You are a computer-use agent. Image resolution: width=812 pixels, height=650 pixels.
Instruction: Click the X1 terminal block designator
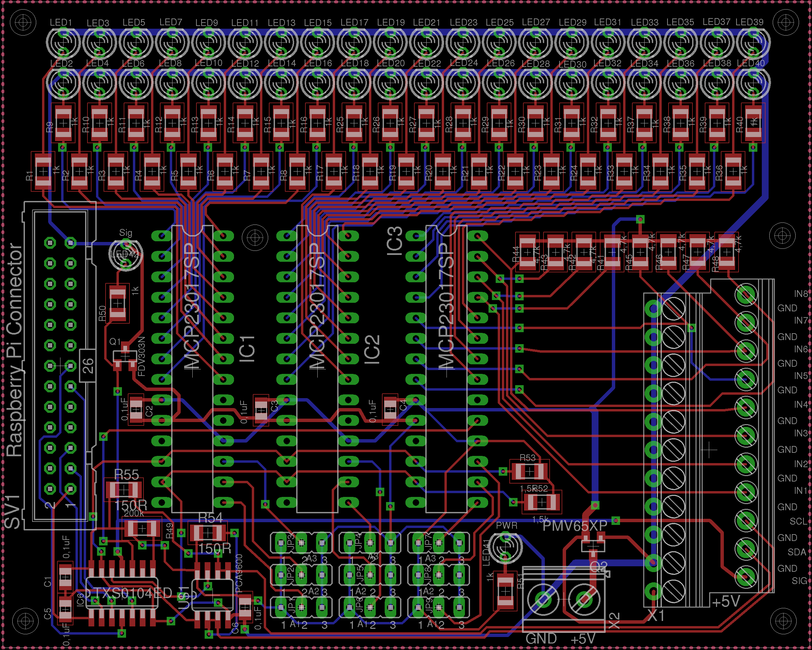[656, 616]
